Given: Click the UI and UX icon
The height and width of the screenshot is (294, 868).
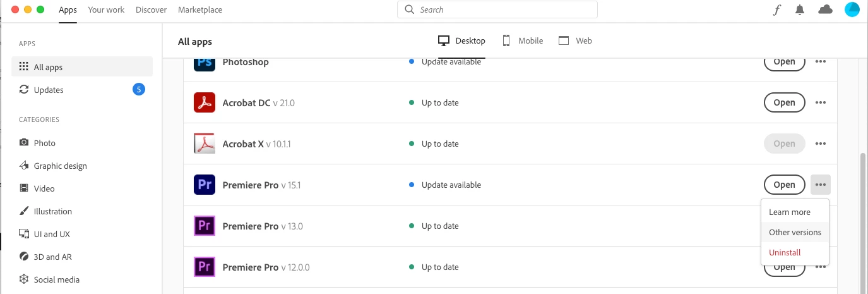Looking at the screenshot, I should 24,234.
